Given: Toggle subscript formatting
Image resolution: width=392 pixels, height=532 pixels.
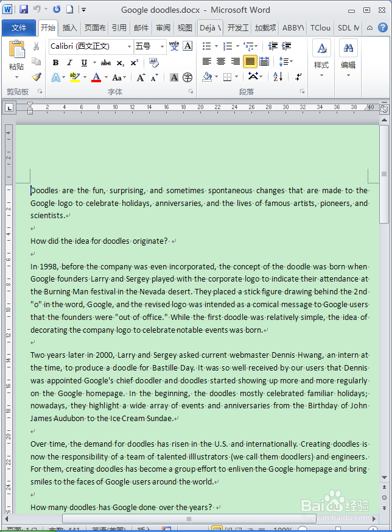Looking at the screenshot, I should [121, 63].
